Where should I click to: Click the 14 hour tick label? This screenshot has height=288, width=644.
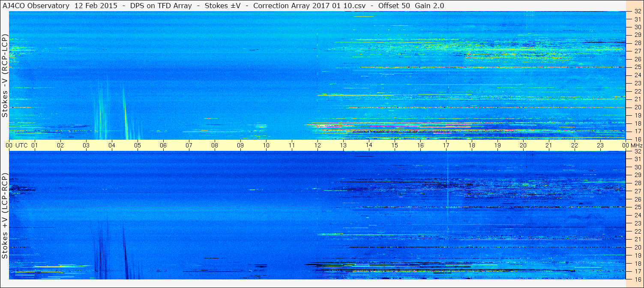pos(369,145)
